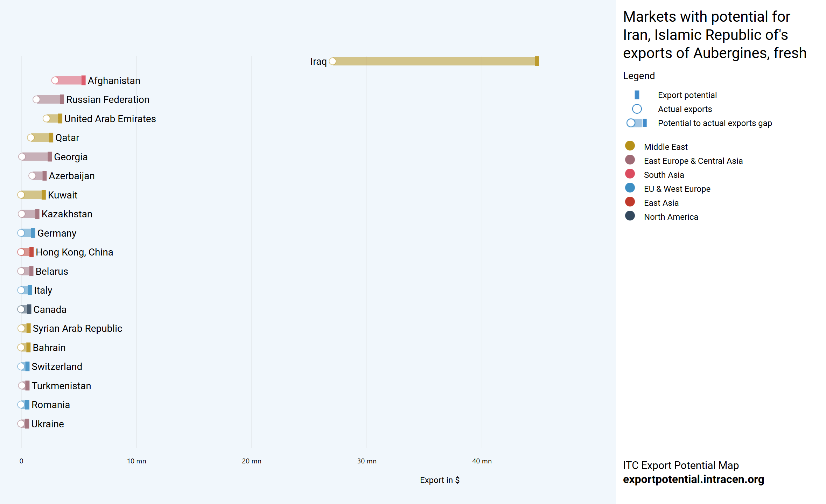This screenshot has height=504, width=826.
Task: Click the East Europe & Central Asia label
Action: tap(693, 161)
